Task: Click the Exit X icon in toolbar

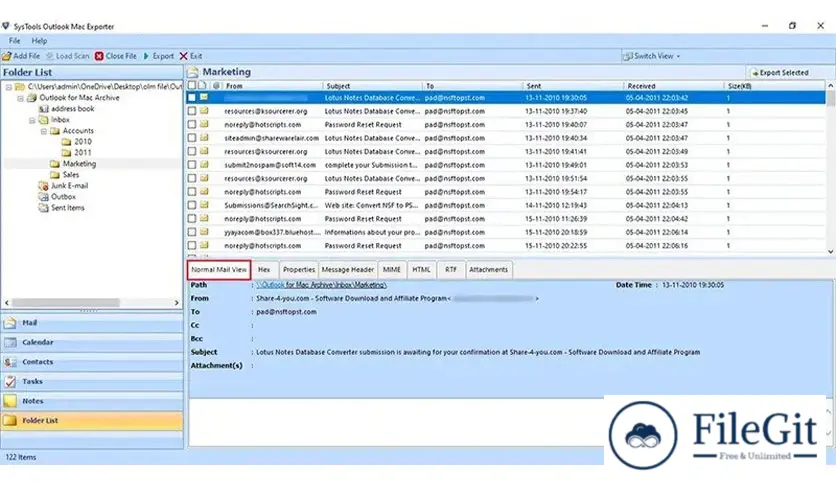Action: pyautogui.click(x=183, y=56)
